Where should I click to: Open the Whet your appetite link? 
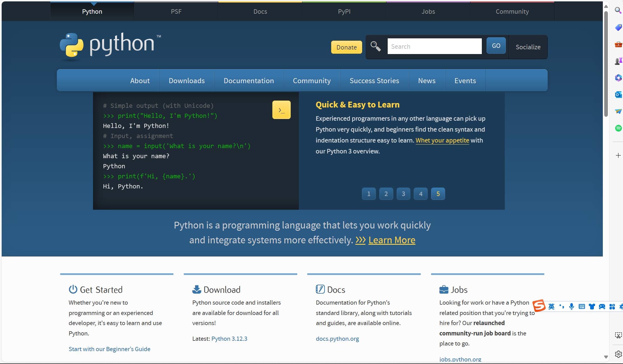pos(442,140)
